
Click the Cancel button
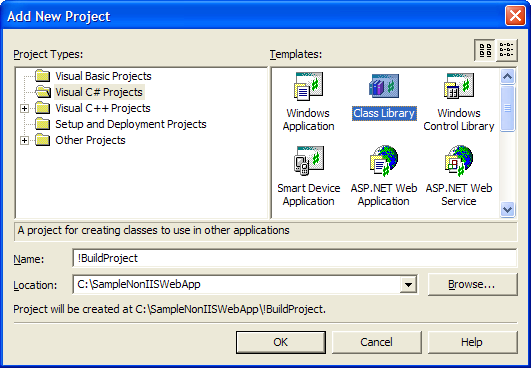point(377,342)
